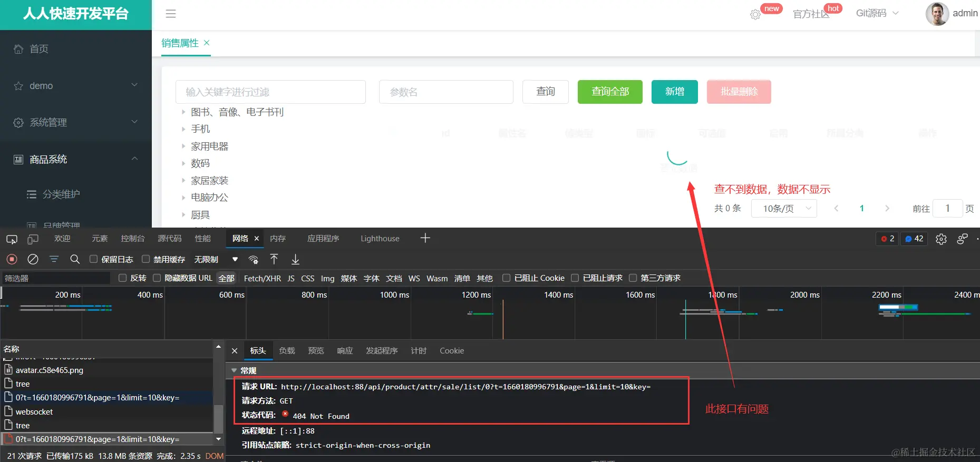Image resolution: width=980 pixels, height=462 pixels.
Task: Go to next page arrow in pagination
Action: [887, 209]
